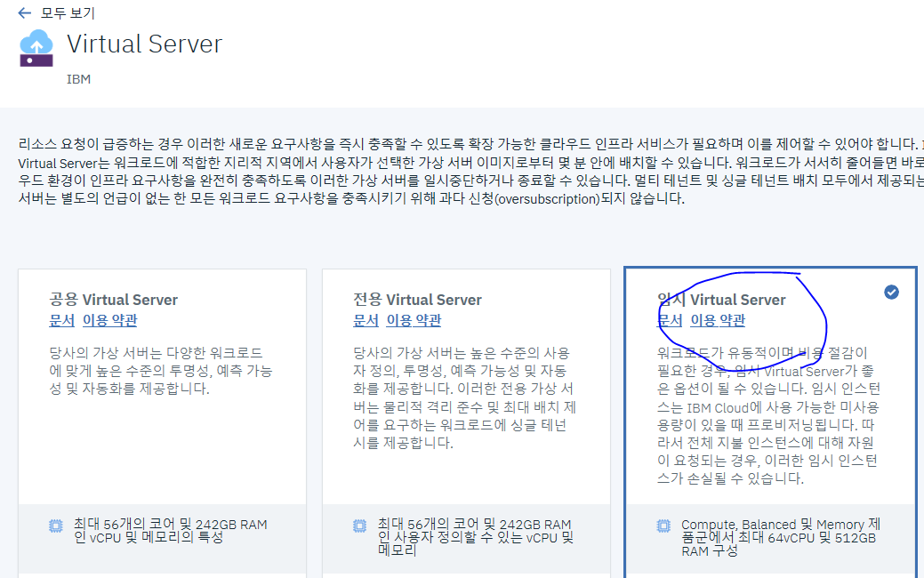
Task: Click 전용 card spec text about customizable vCPU
Action: [476, 537]
